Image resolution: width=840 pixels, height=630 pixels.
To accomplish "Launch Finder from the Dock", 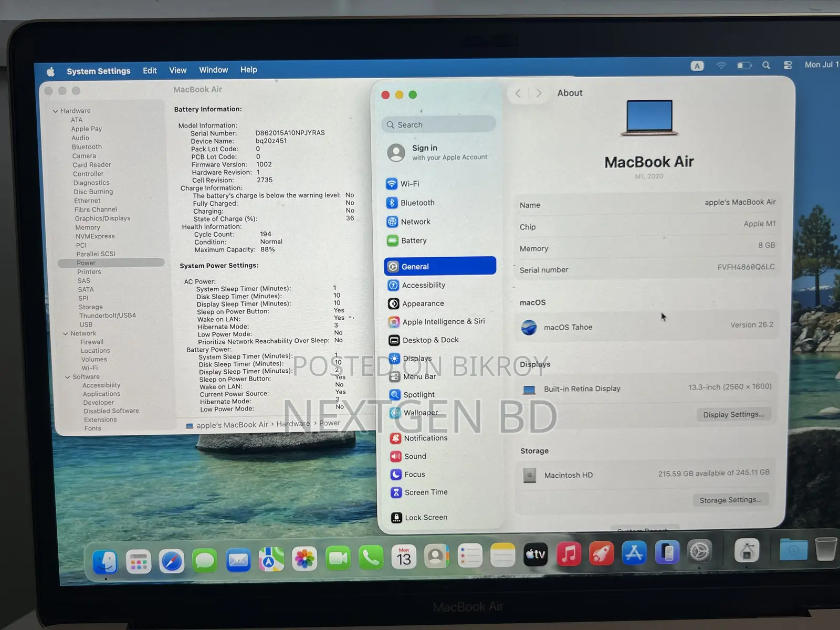I will point(105,562).
